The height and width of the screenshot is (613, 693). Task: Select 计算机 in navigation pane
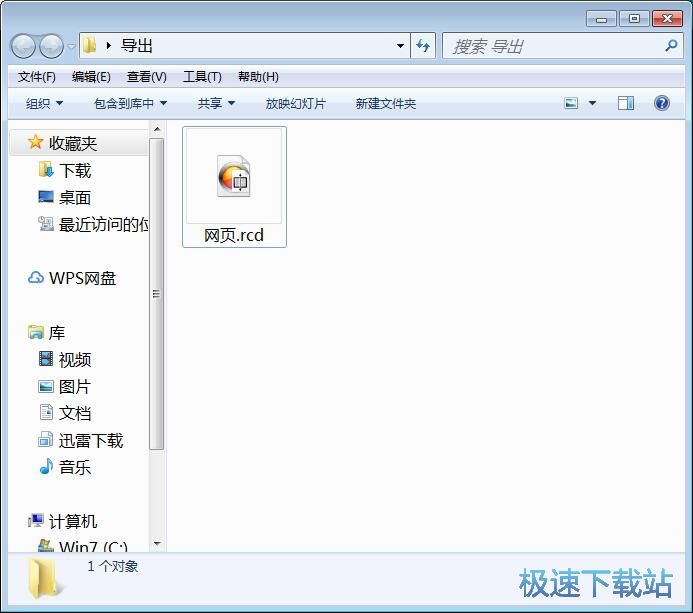pyautogui.click(x=72, y=522)
